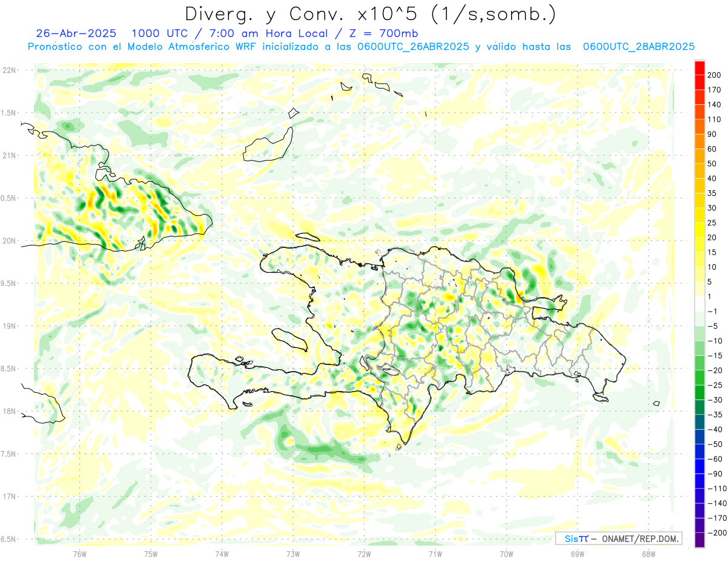Click the "1.5N" latitude label
The height and width of the screenshot is (562, 728).
(x=8, y=113)
